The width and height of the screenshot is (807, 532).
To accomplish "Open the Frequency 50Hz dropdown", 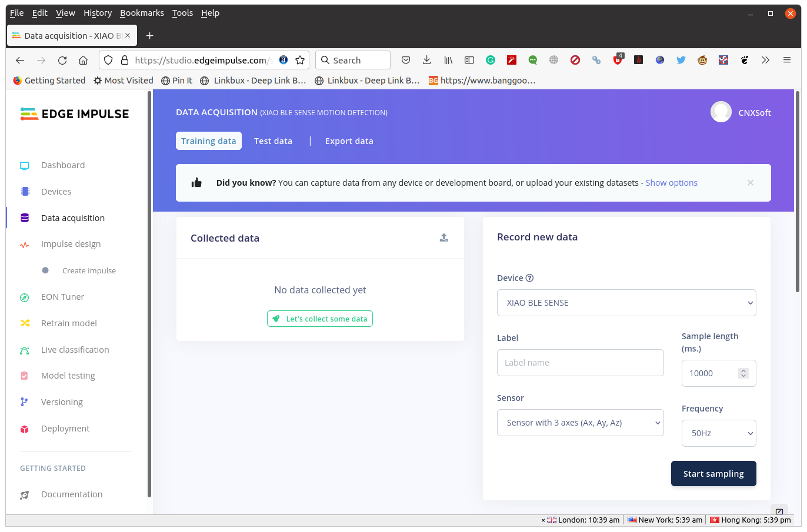I will 719,433.
